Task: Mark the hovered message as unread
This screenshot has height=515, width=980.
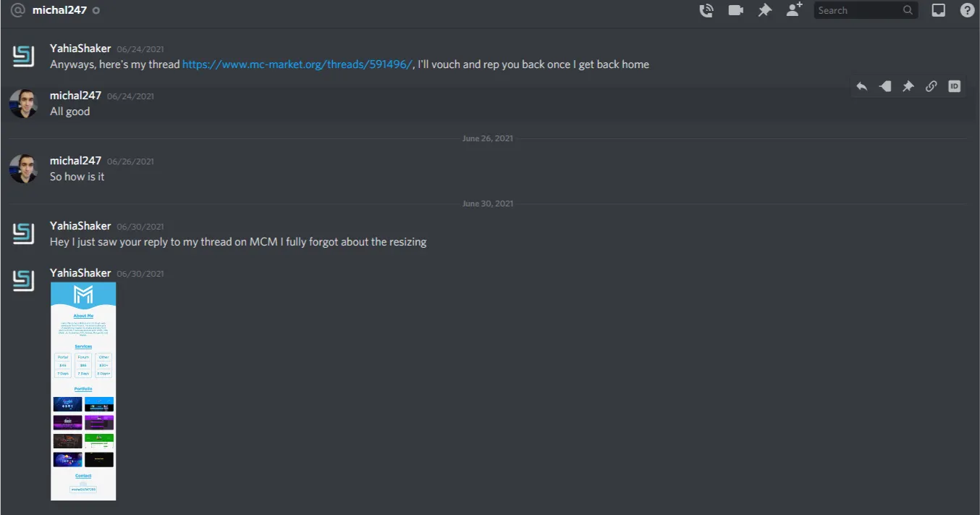Action: 884,86
